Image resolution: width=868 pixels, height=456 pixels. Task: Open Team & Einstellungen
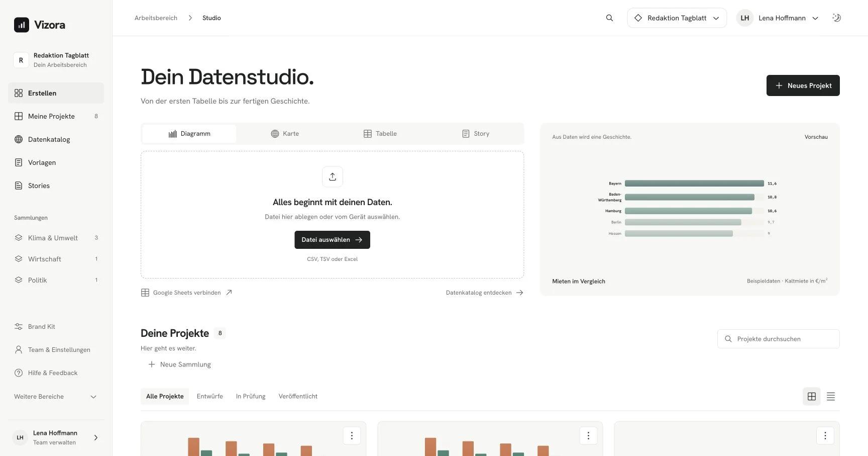pos(56,350)
